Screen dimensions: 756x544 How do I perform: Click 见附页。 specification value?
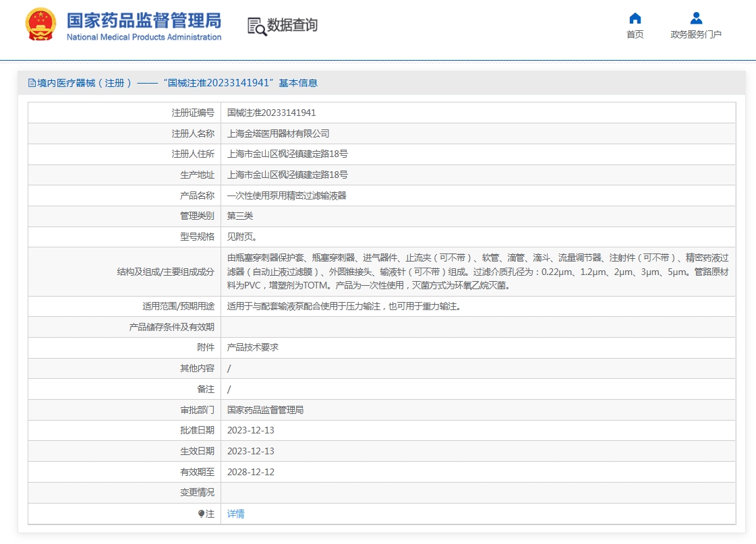(x=243, y=237)
